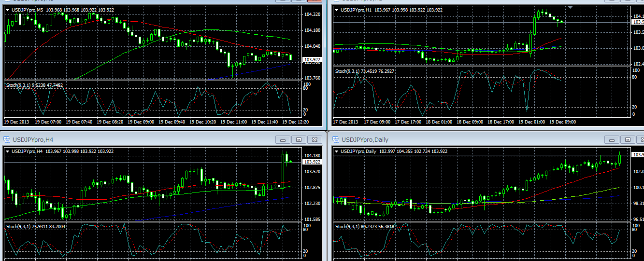This screenshot has width=644, height=261.
Task: Click the 102.230 price level in H4 chart
Action: (314, 204)
